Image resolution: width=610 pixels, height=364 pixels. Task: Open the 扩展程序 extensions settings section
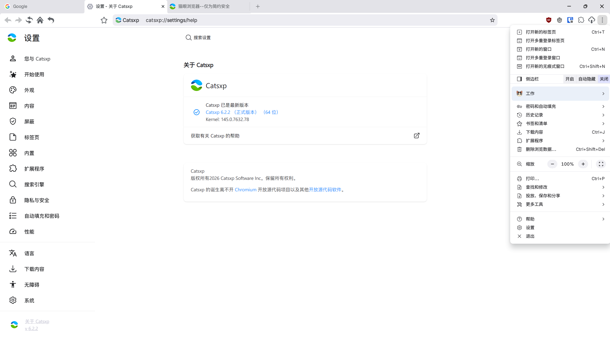coord(34,168)
